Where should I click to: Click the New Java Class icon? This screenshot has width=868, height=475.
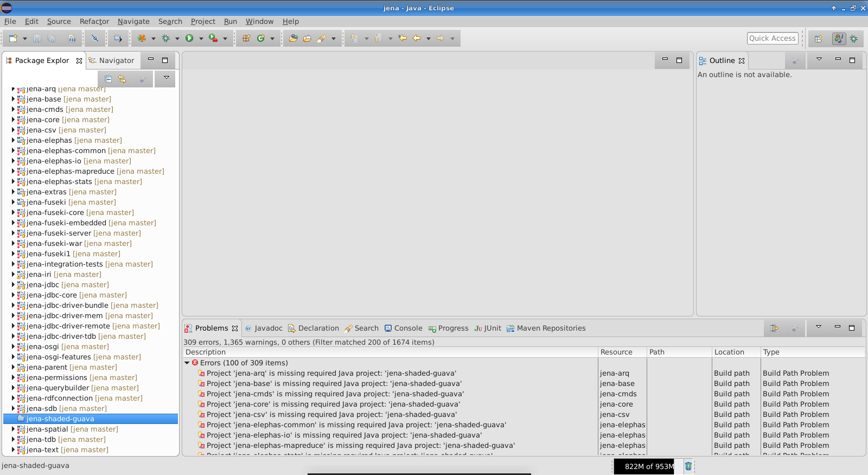(261, 39)
